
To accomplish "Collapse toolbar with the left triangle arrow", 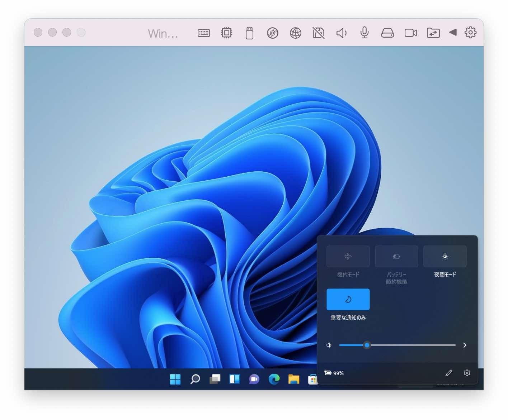I will pyautogui.click(x=453, y=32).
